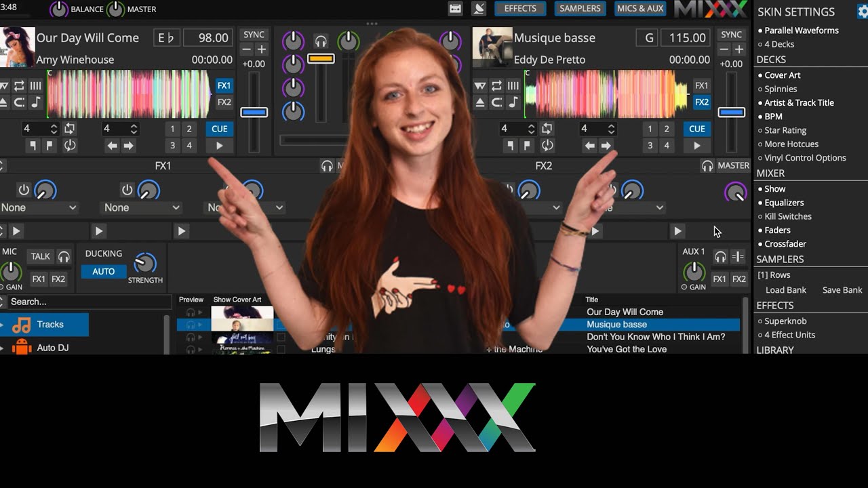Click Show Cover Art column header
Image resolution: width=868 pixels, height=488 pixels.
click(237, 300)
